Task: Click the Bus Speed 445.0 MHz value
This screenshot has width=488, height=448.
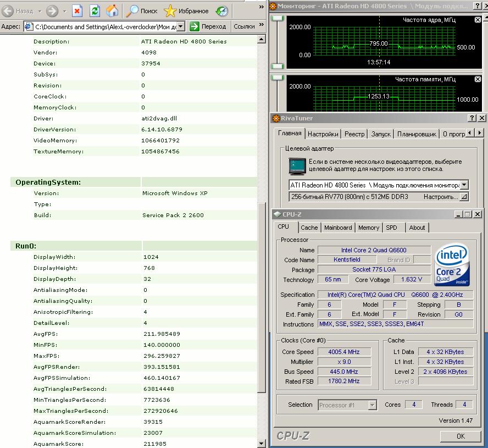Action: (344, 372)
